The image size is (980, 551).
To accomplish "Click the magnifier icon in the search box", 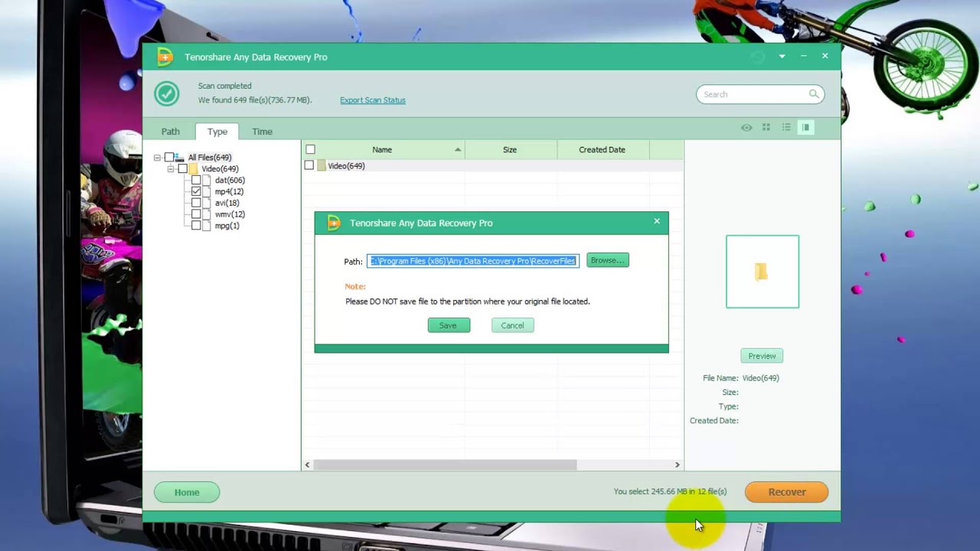I will [814, 94].
